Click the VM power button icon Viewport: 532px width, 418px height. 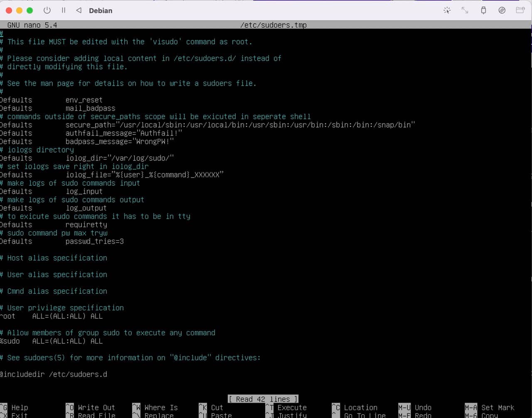click(47, 10)
